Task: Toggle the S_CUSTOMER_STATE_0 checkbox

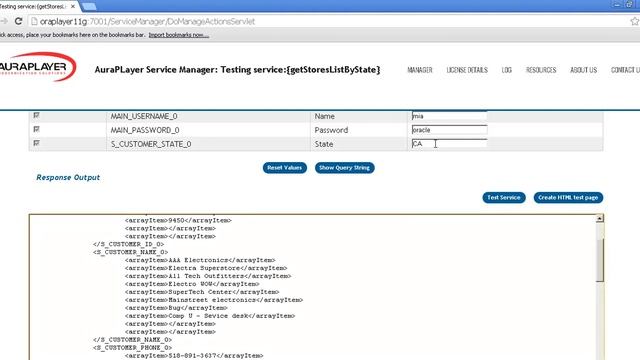Action: (x=36, y=143)
